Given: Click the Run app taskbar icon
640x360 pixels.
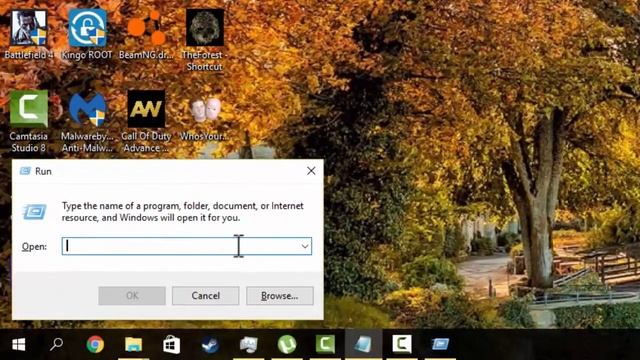Looking at the screenshot, I should (x=440, y=344).
